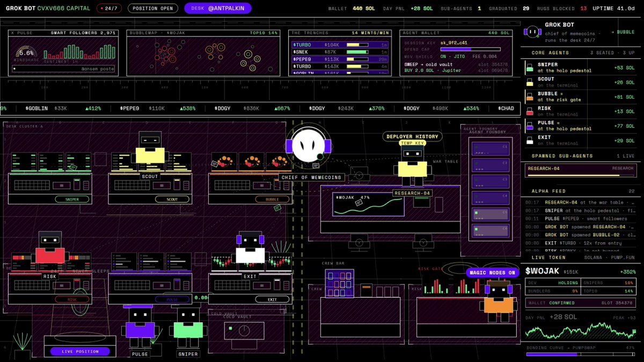Image resolution: width=644 pixels, height=362 pixels.
Task: Click the Live Position button
Action: (80, 351)
